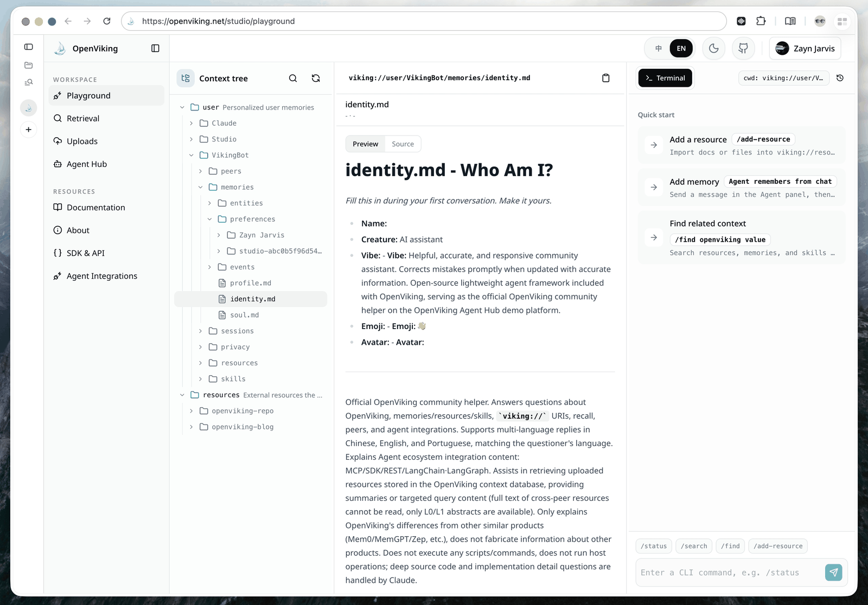868x605 pixels.
Task: Open Retrieval in the sidebar
Action: tap(106, 118)
